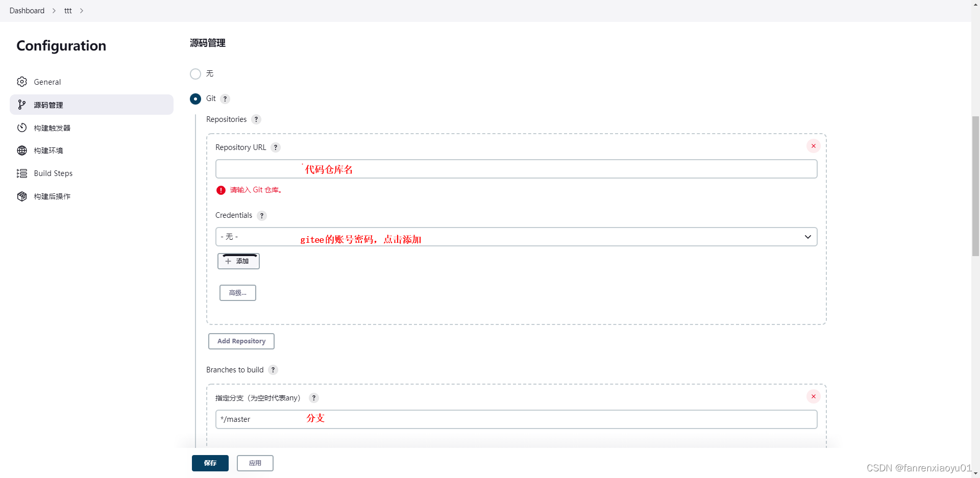Click the Add Repository button
Image resolution: width=980 pixels, height=478 pixels.
tap(241, 341)
